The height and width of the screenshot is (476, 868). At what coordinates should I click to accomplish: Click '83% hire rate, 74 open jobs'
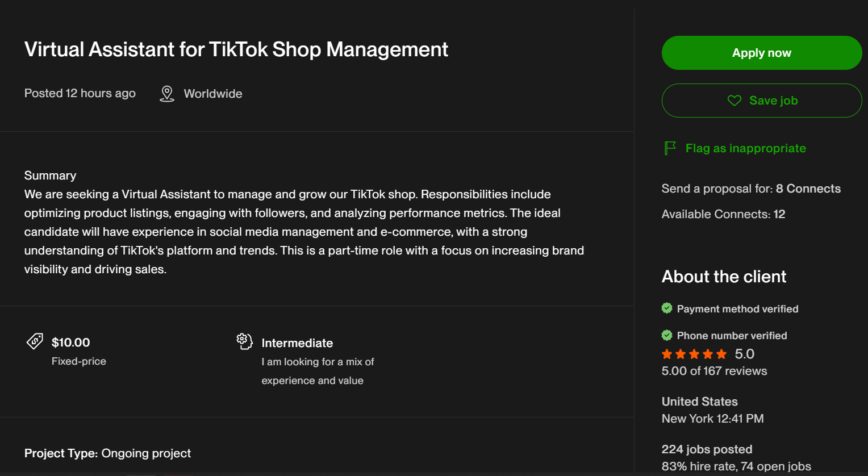click(x=736, y=466)
